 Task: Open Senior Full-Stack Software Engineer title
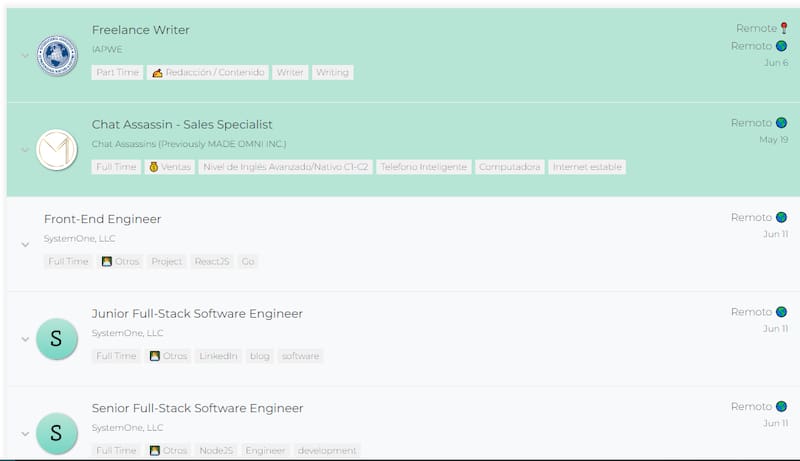(197, 408)
